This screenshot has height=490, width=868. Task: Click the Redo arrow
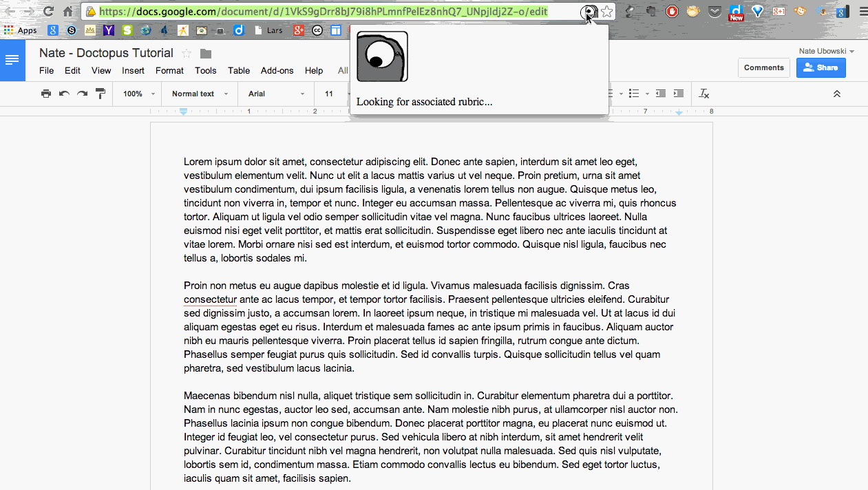pyautogui.click(x=82, y=94)
